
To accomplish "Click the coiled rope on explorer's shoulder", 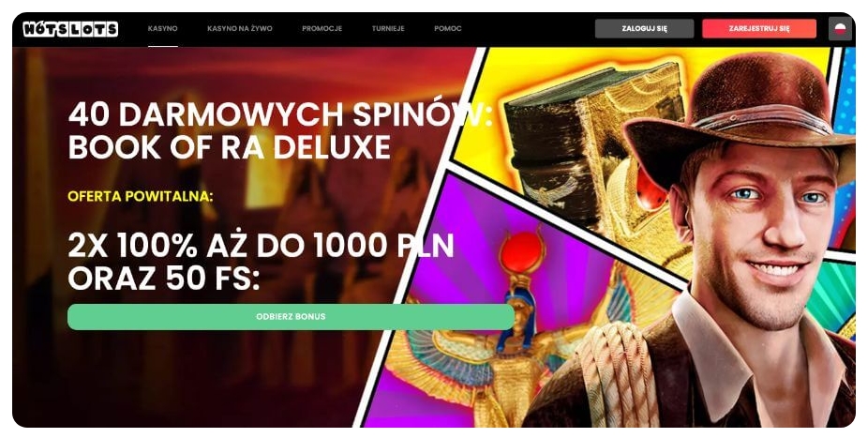I will 617,376.
